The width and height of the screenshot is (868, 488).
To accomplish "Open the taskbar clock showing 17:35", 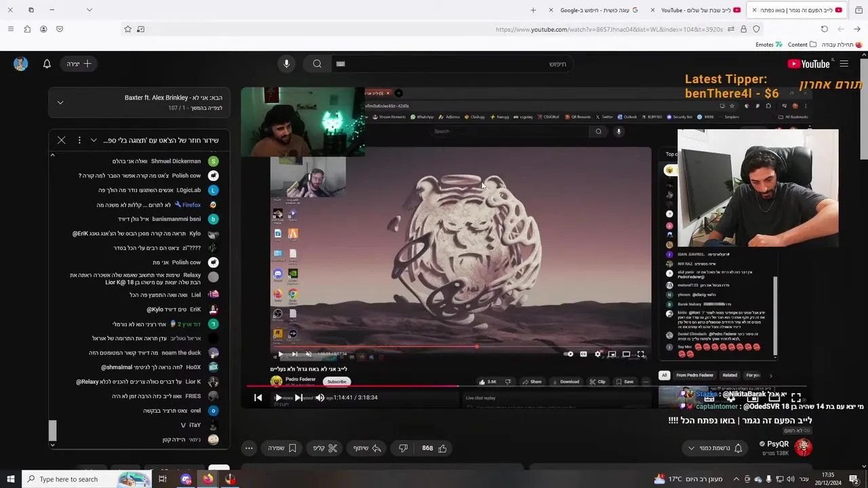I will (829, 479).
